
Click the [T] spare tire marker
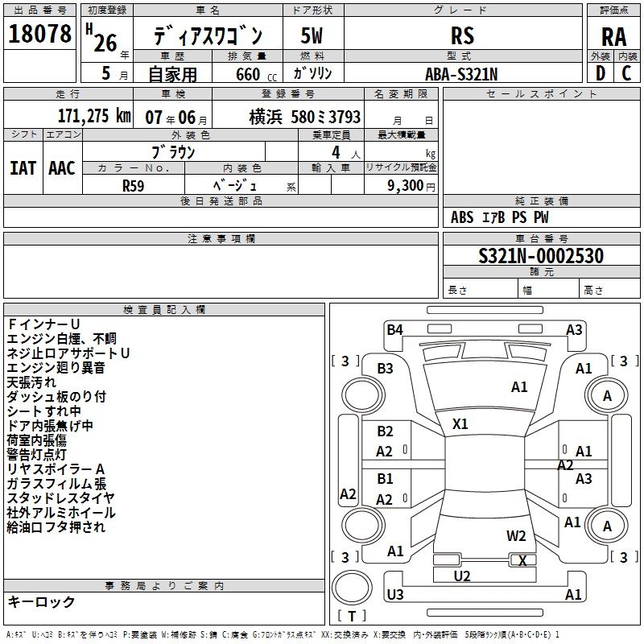pos(351,617)
